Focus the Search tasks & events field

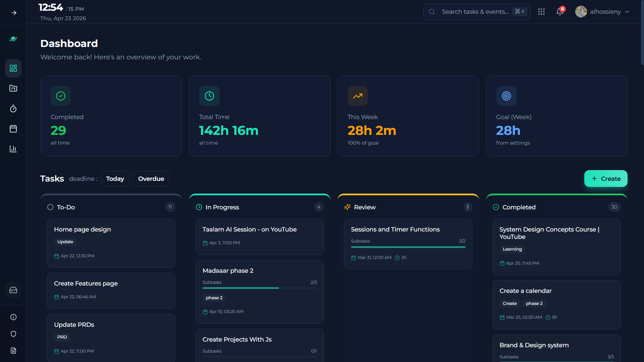coord(477,12)
